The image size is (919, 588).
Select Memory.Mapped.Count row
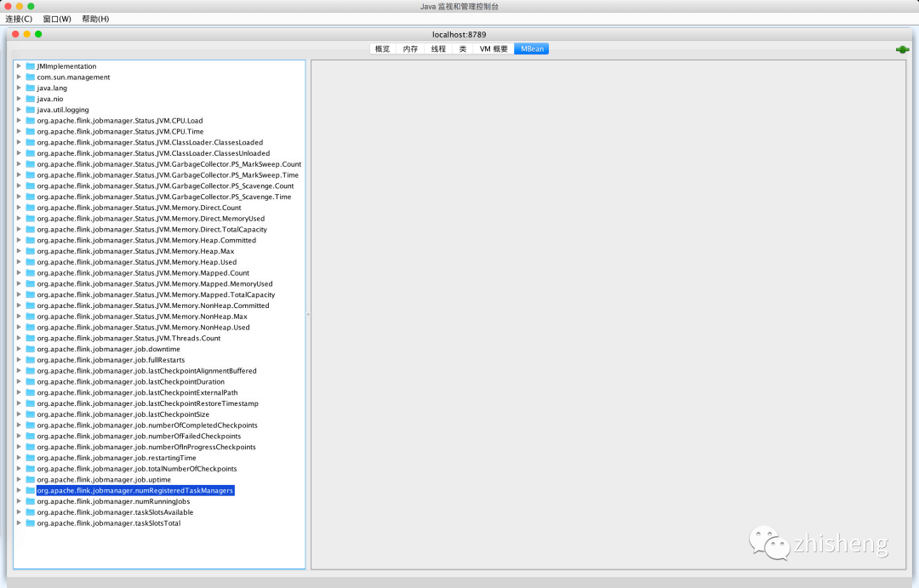click(x=143, y=272)
